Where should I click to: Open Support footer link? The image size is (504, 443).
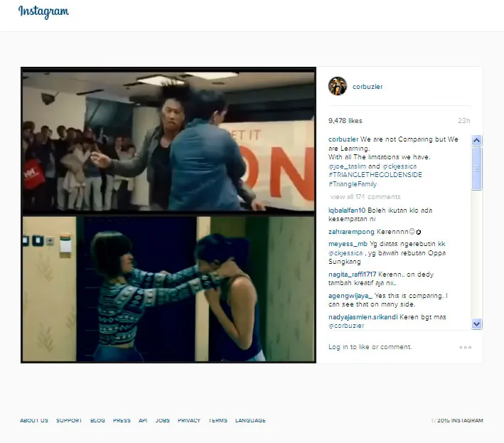(69, 420)
